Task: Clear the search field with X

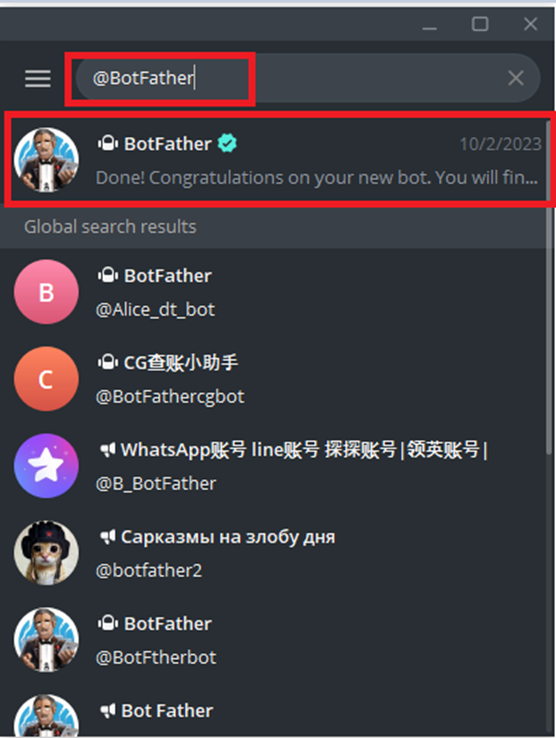Action: [x=516, y=78]
